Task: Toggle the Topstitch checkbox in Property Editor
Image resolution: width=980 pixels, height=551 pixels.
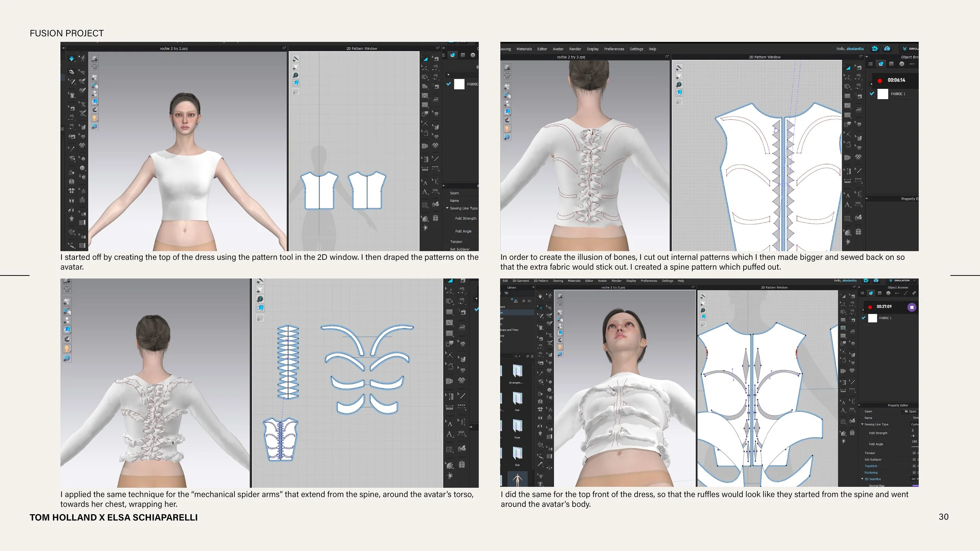Action: click(x=914, y=466)
